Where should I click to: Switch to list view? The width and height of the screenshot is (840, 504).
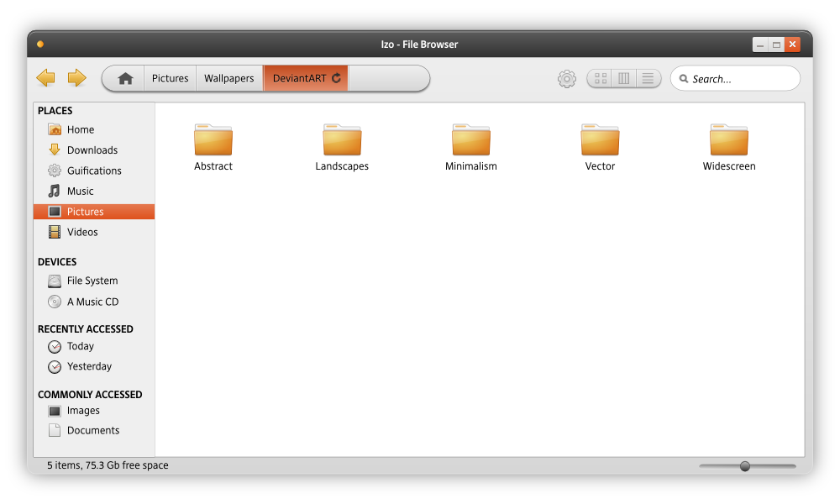[648, 79]
